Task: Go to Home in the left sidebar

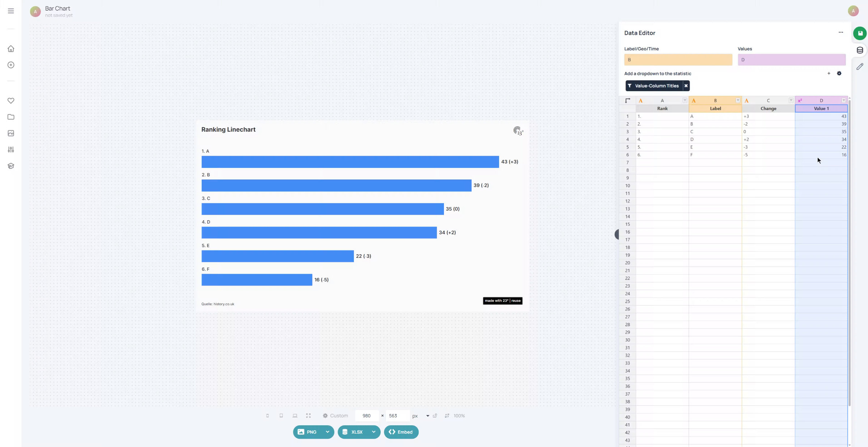Action: pos(11,49)
